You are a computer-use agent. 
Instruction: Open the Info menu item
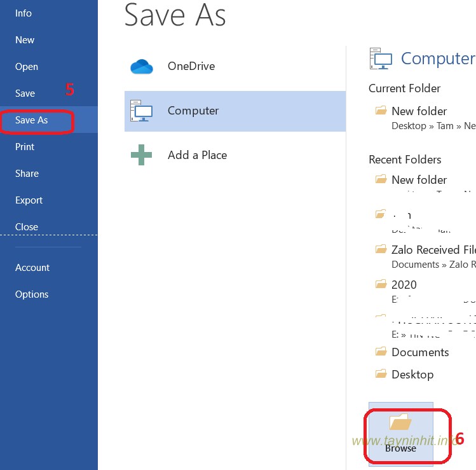[x=24, y=13]
